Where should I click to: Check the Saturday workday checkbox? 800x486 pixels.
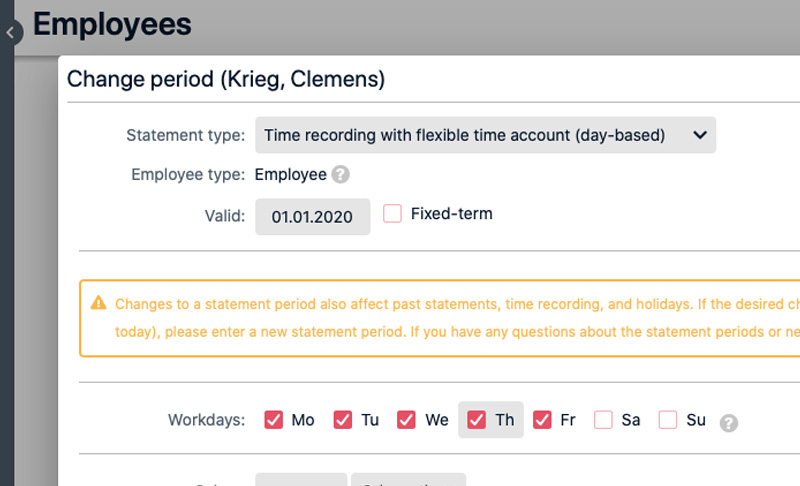[x=603, y=420]
